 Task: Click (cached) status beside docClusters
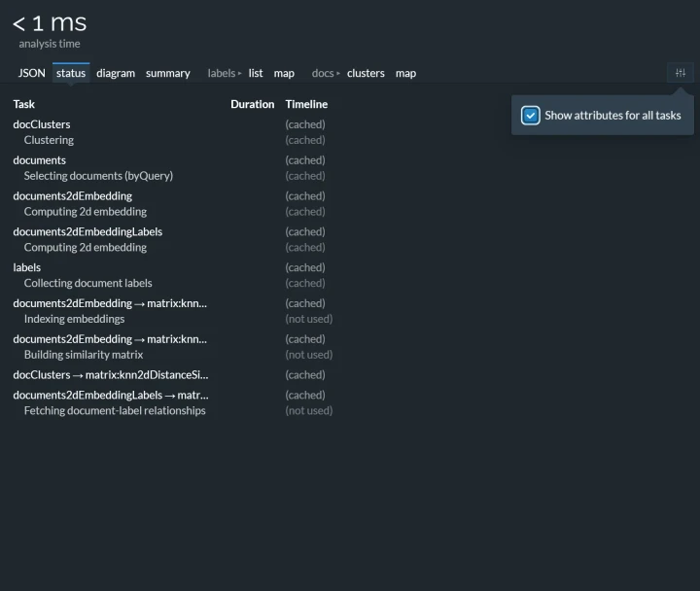click(305, 124)
